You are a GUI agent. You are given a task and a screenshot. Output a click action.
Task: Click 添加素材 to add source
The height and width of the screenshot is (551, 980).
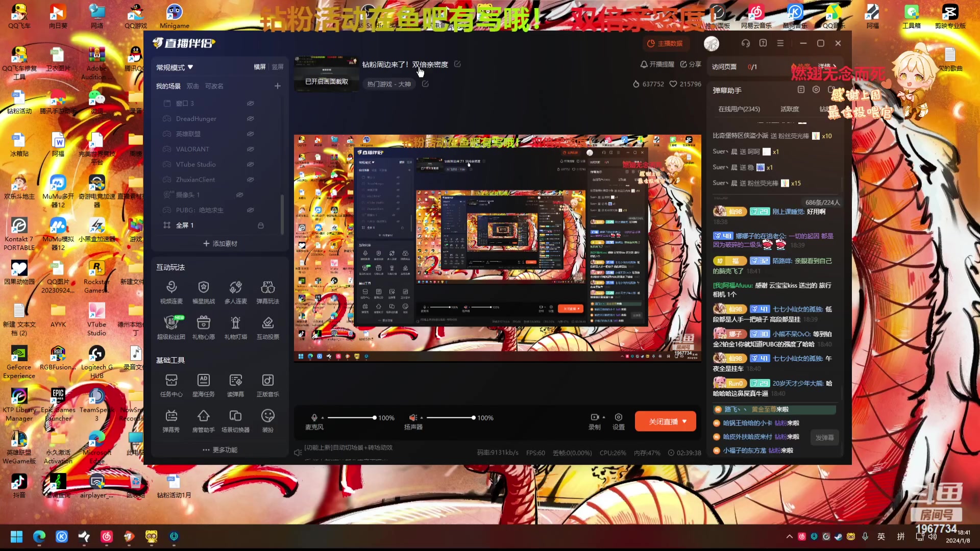tap(220, 244)
